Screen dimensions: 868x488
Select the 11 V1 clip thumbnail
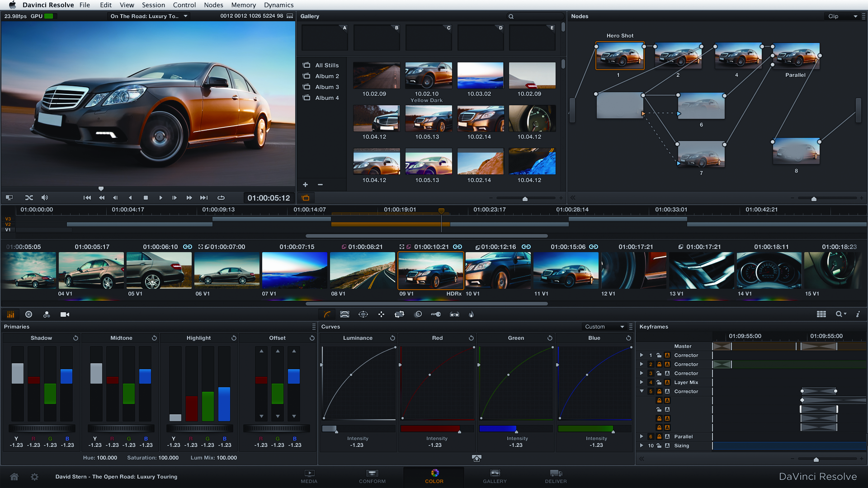(x=566, y=270)
